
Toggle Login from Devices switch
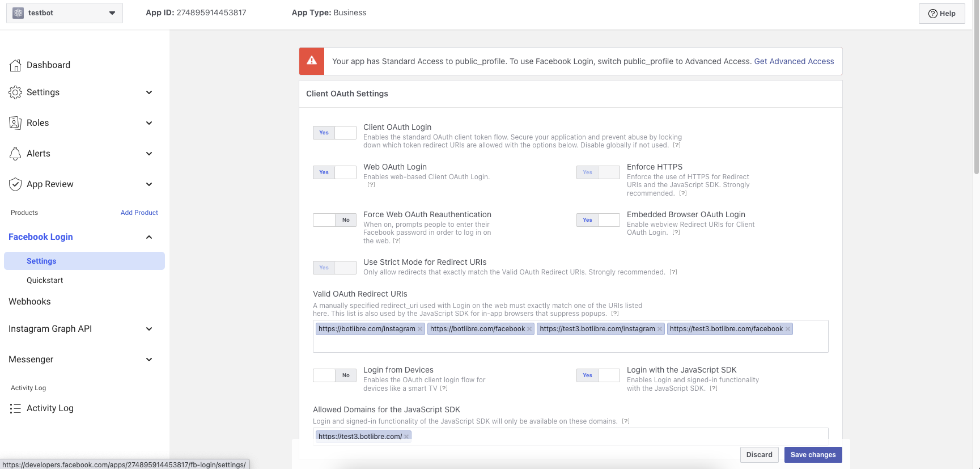334,375
